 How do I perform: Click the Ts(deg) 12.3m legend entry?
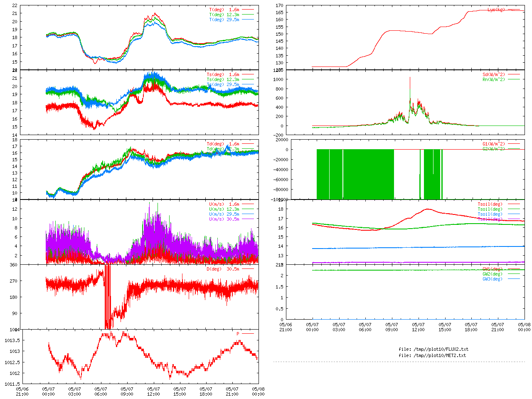pos(223,79)
